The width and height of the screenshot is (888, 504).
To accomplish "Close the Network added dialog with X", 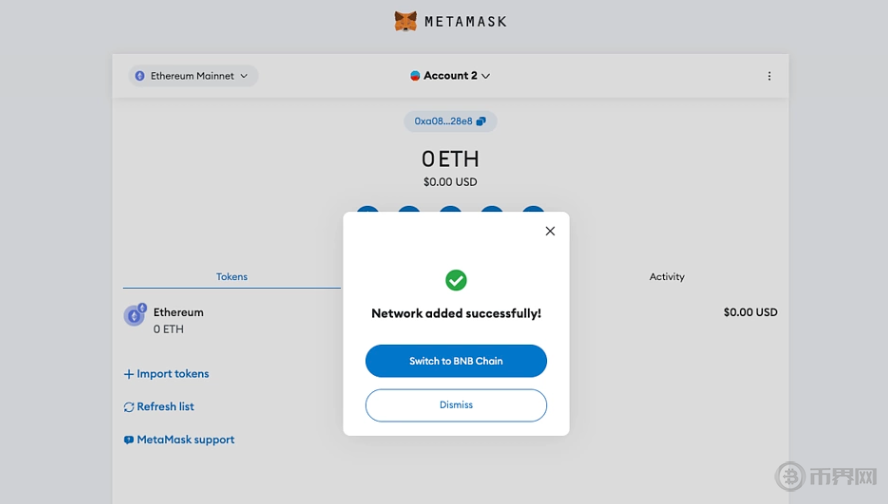I will click(550, 231).
